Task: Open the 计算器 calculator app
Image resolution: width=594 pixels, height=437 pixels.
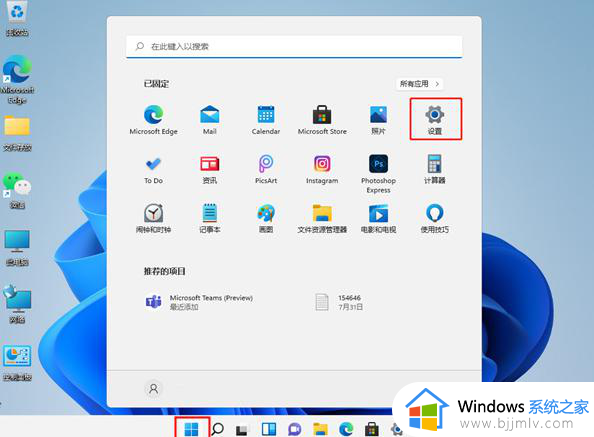Action: coord(435,170)
